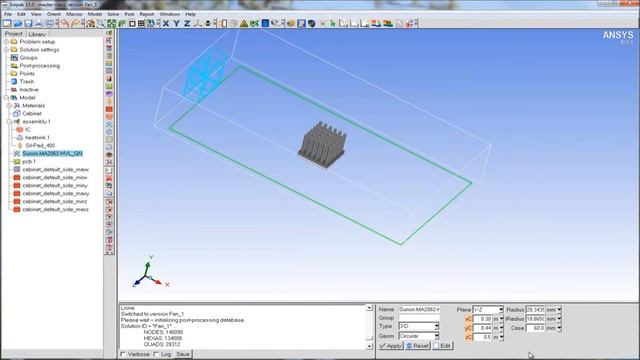Toggle the Verbose checkbox
The width and height of the screenshot is (640, 360).
123,354
